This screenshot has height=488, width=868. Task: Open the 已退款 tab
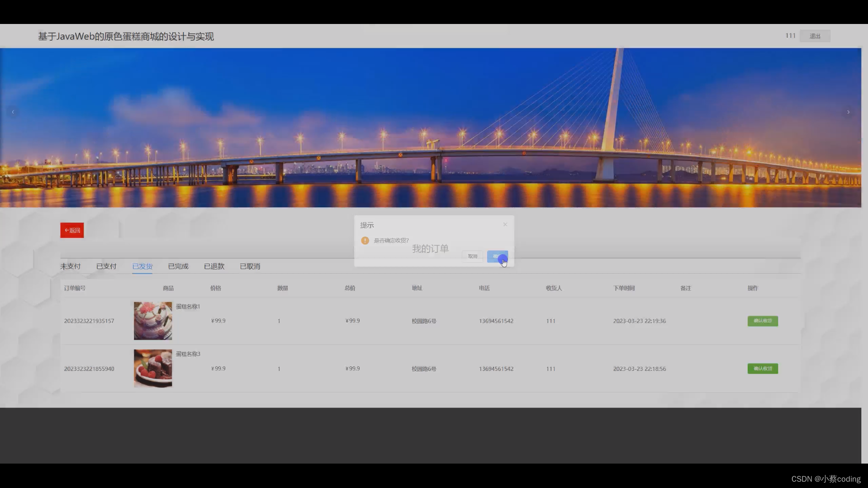pyautogui.click(x=214, y=266)
